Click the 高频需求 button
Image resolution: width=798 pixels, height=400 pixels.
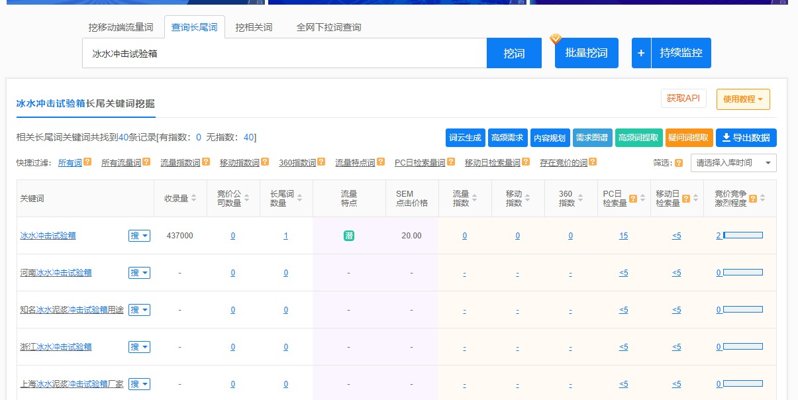(x=507, y=137)
